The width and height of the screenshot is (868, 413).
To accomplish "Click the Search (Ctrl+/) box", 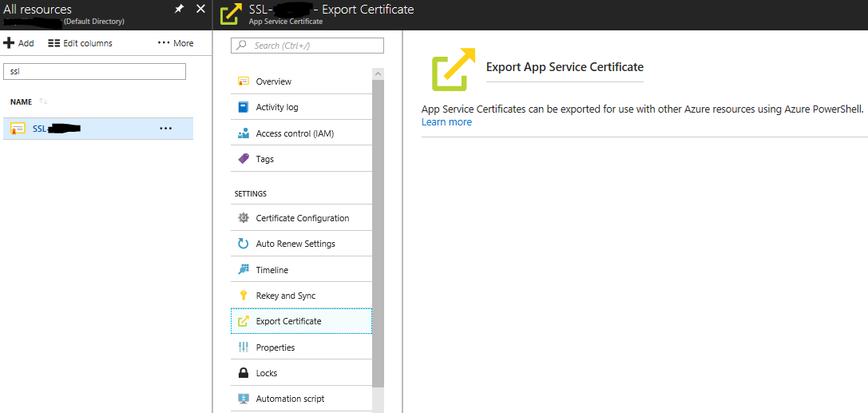I will coord(307,46).
